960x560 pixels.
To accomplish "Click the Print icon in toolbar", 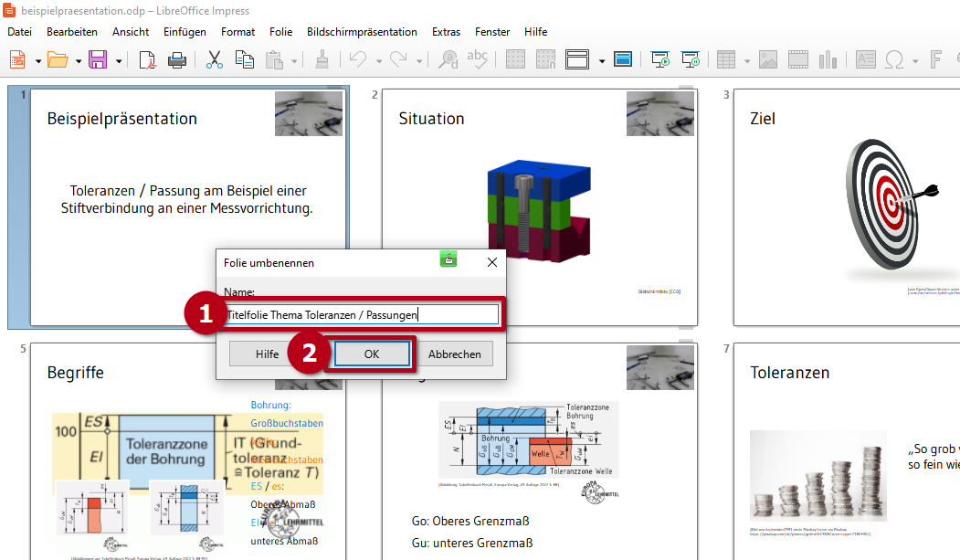I will coord(176,60).
